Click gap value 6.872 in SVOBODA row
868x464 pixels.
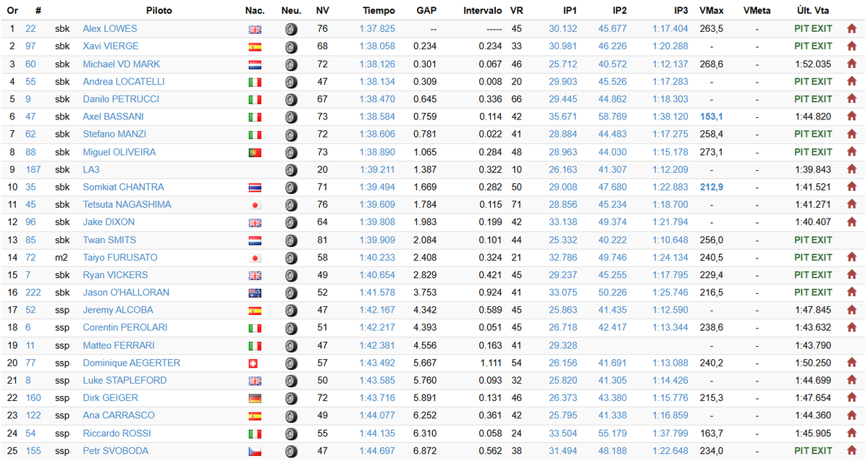425,451
